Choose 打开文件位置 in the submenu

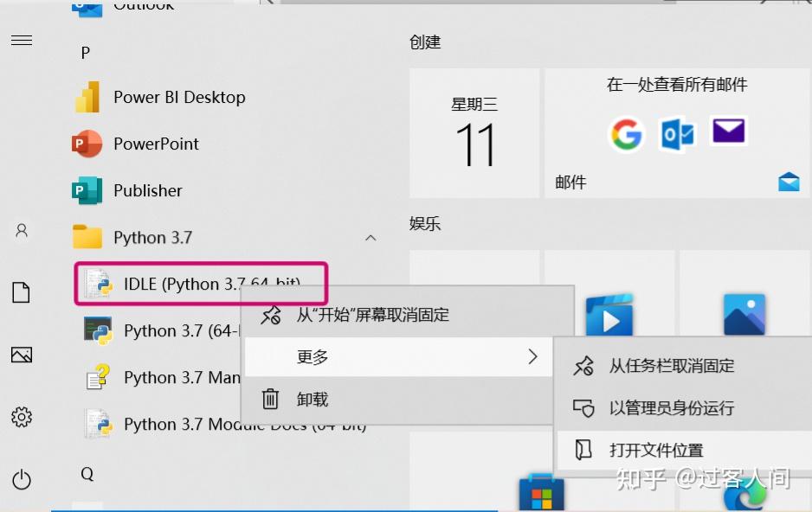coord(655,451)
